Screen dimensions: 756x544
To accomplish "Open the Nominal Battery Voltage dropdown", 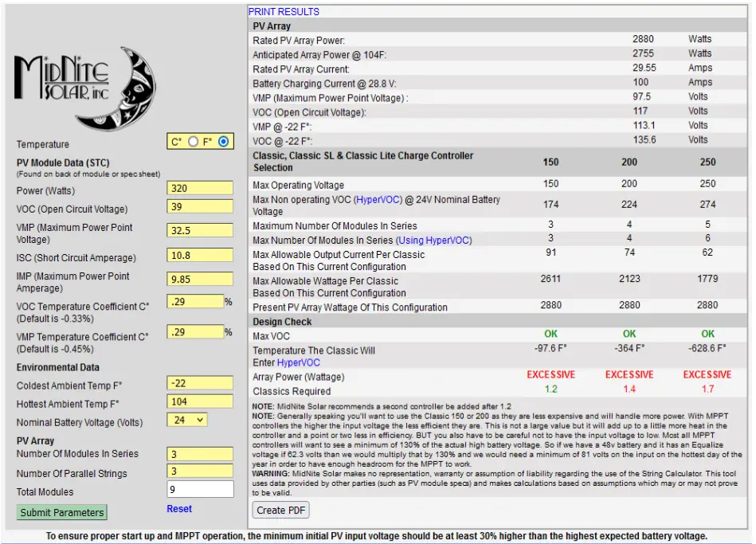I will tap(187, 420).
